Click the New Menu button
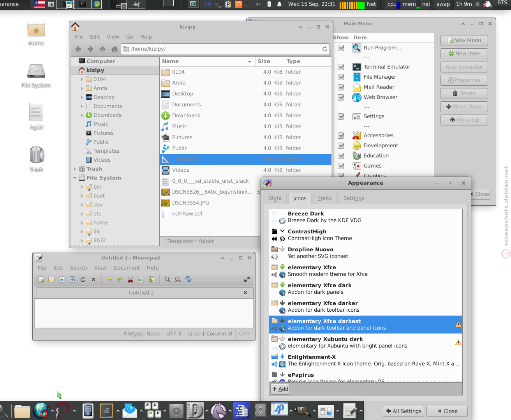 (x=464, y=40)
